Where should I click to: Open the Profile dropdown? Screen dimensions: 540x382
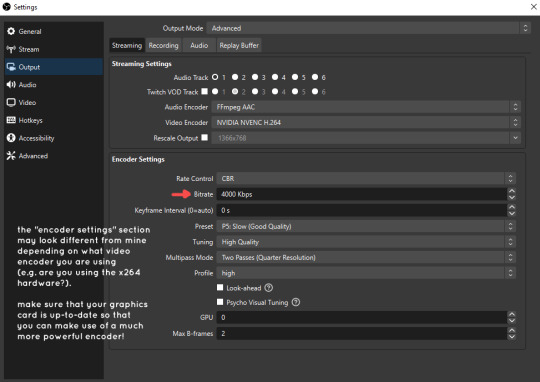366,273
